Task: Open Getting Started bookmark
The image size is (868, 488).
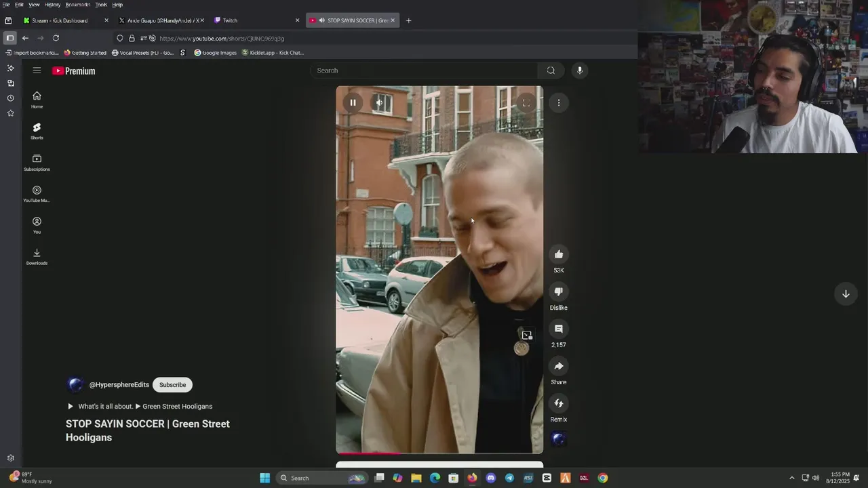Action: pos(85,53)
